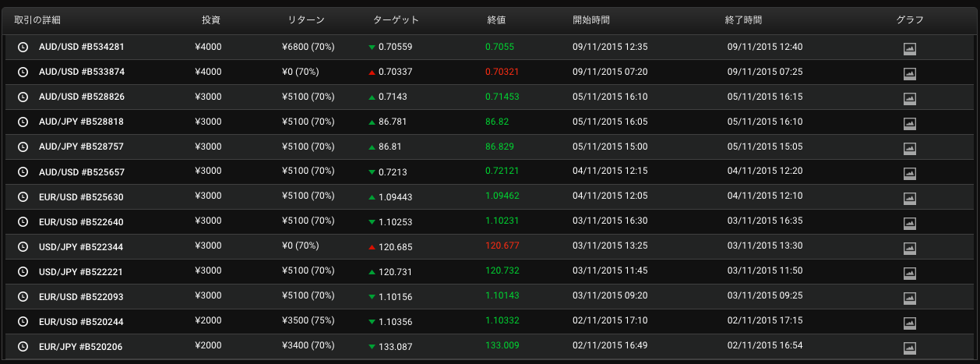View chart for EUR/JPY #B520206
This screenshot has height=364, width=980.
pos(909,348)
